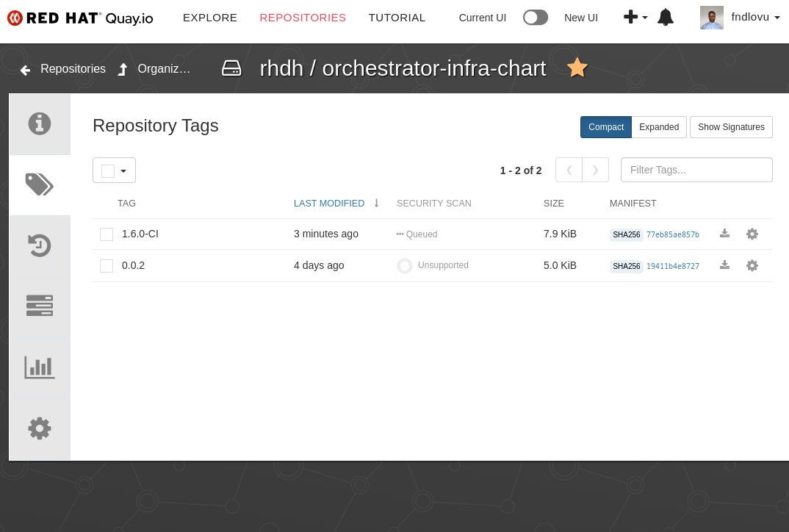Click the '1 - 2 of 2' page count
This screenshot has width=789, height=532.
point(521,170)
